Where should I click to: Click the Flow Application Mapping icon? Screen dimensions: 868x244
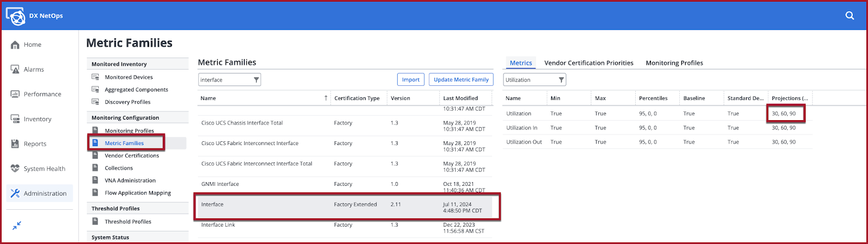(95, 193)
